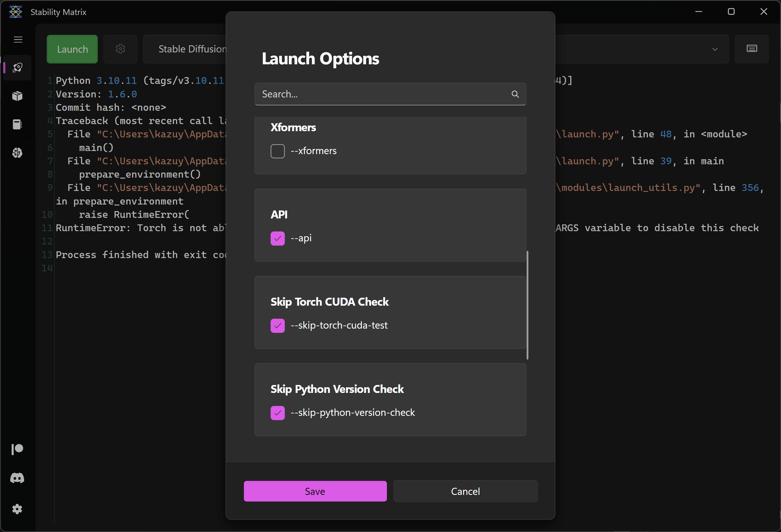
Task: Open the Model Browser brain icon
Action: [17, 153]
